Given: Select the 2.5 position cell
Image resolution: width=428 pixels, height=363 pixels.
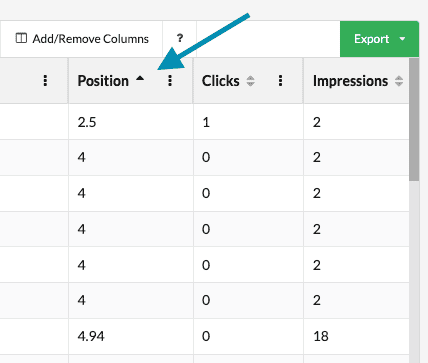Looking at the screenshot, I should (131, 122).
